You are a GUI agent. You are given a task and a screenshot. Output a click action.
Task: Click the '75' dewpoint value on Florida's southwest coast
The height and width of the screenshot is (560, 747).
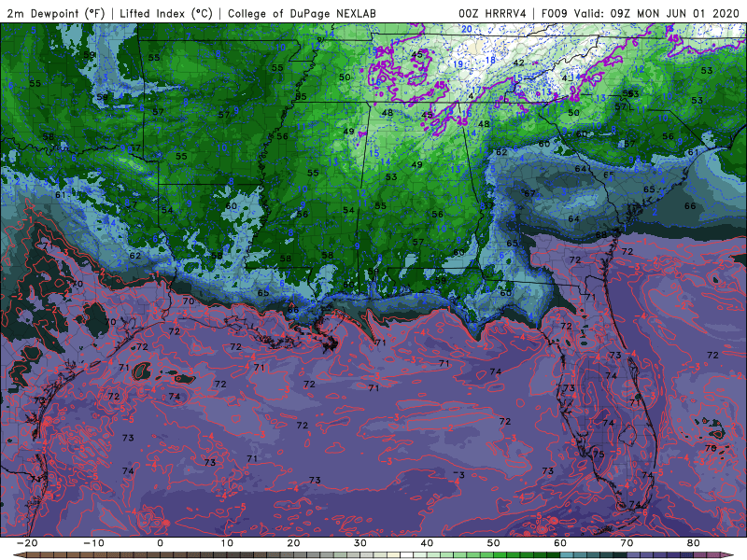coord(599,454)
